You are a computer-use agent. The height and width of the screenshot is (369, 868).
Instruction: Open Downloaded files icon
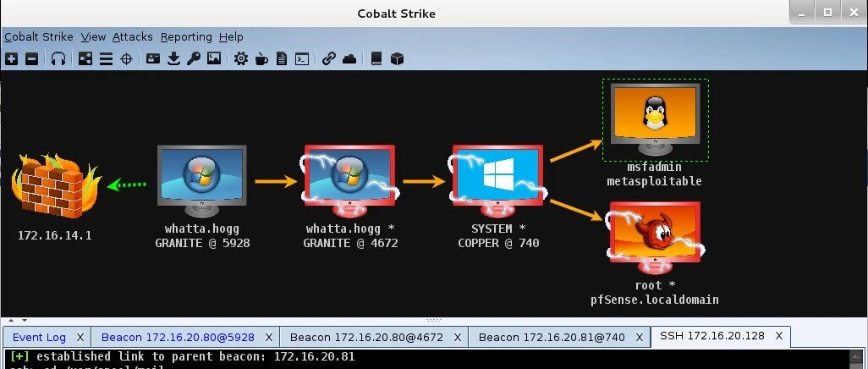click(173, 58)
